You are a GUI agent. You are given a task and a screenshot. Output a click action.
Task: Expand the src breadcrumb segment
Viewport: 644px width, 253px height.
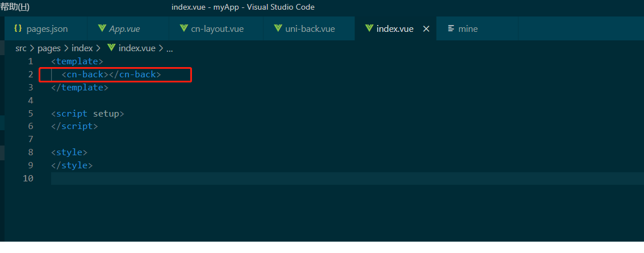tap(21, 48)
